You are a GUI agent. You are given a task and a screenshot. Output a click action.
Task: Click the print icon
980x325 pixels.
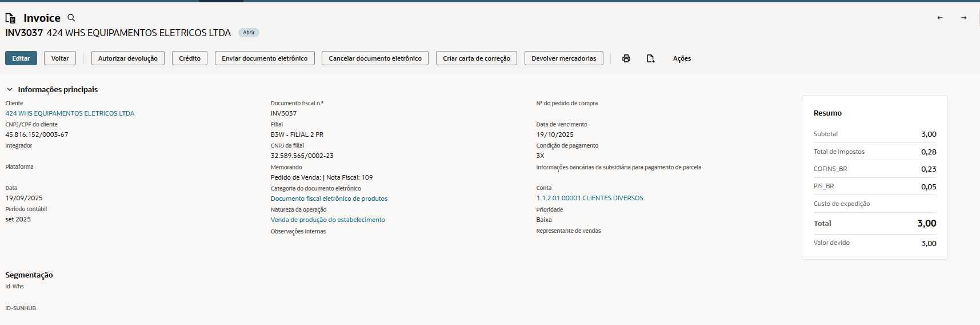click(626, 58)
